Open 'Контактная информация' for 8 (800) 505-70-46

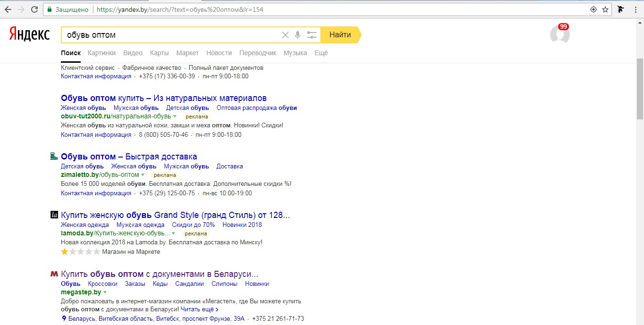(x=96, y=135)
